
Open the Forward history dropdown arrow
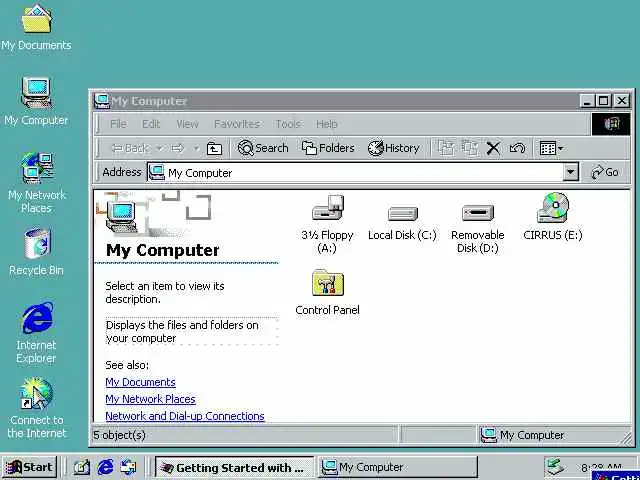click(x=196, y=148)
